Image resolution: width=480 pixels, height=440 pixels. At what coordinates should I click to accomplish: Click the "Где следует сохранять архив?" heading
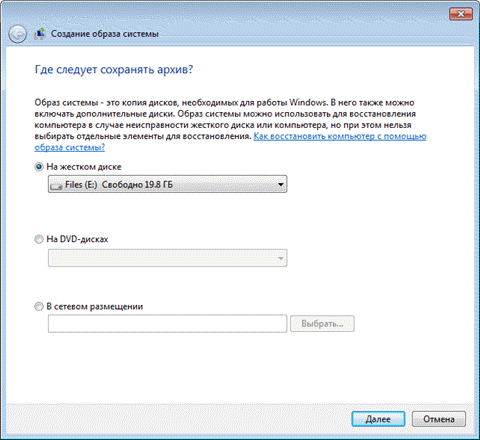114,70
